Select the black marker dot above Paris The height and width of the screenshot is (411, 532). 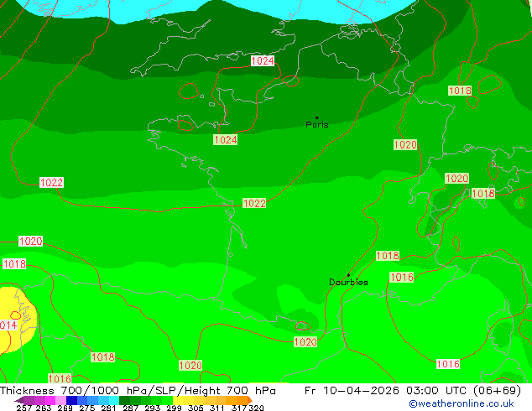coord(317,117)
